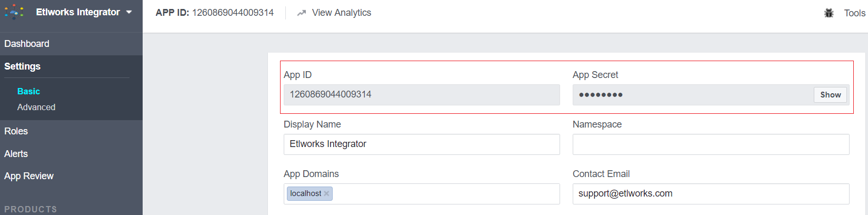Click the Etlworks Integrator app logo icon
This screenshot has width=868, height=215.
point(14,12)
